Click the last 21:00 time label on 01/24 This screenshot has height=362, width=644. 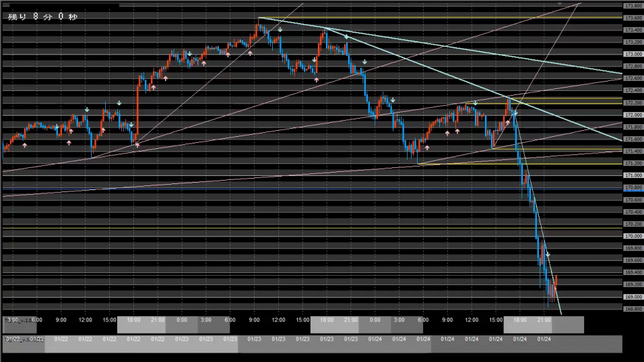[x=544, y=320]
